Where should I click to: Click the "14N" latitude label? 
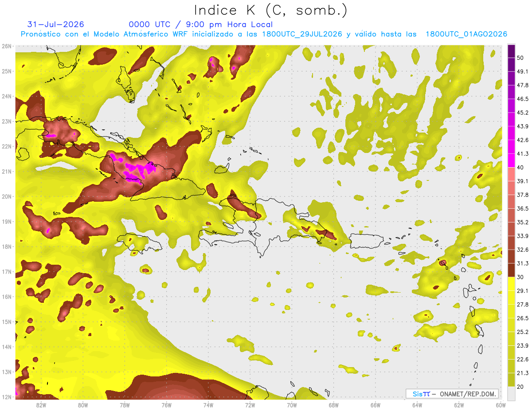(7, 347)
